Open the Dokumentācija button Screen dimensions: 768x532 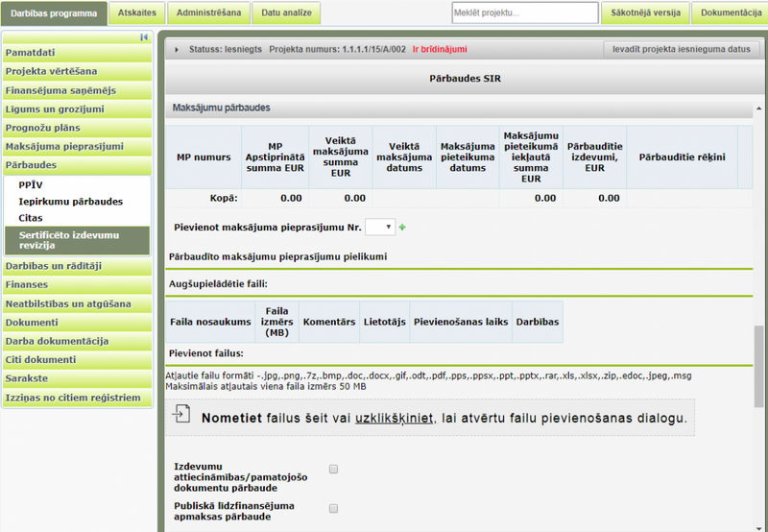click(731, 13)
